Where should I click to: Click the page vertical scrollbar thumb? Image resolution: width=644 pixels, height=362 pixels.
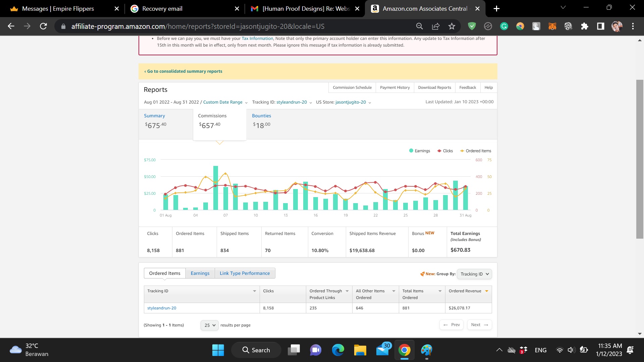(640, 159)
